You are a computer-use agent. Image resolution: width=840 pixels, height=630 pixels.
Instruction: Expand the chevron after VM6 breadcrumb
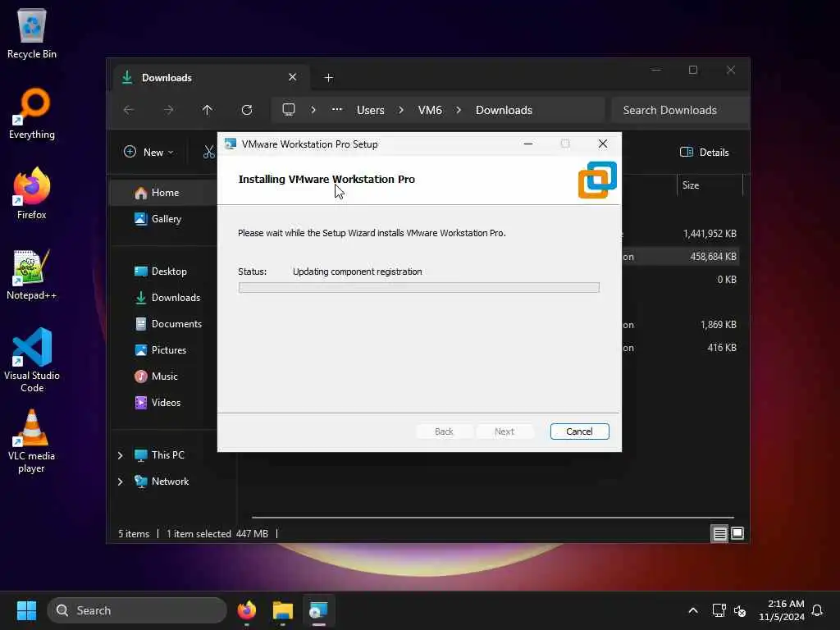pyautogui.click(x=459, y=110)
